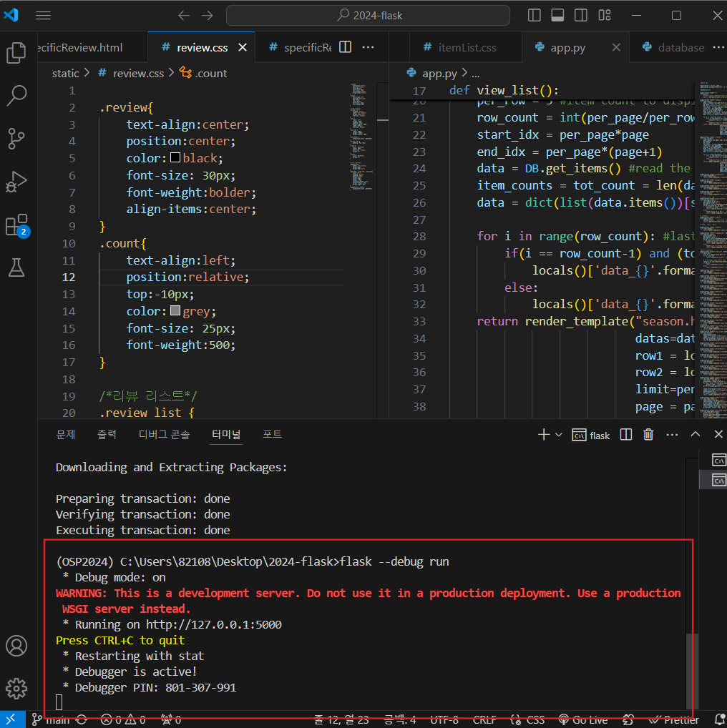
Task: Go forward in navigation history
Action: tap(208, 15)
